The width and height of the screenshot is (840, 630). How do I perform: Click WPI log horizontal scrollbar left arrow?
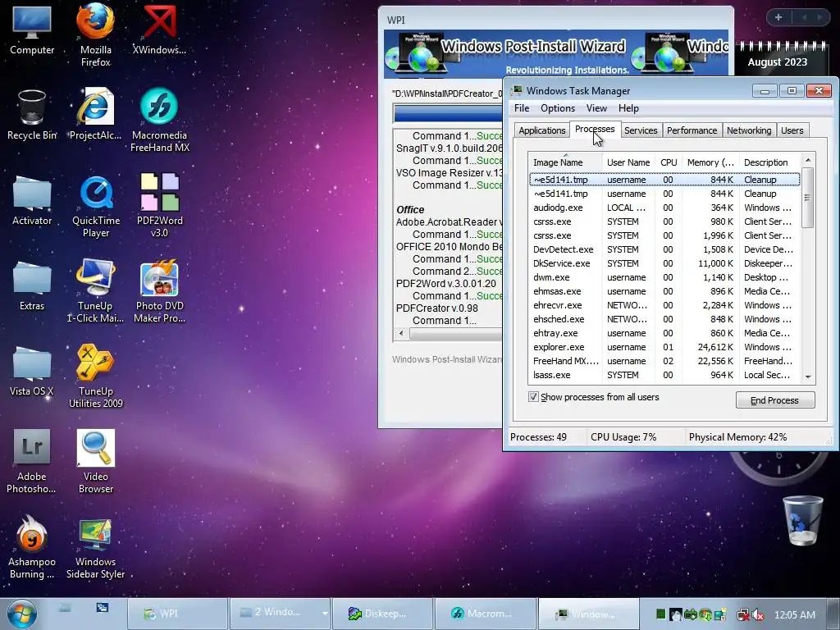pyautogui.click(x=401, y=333)
